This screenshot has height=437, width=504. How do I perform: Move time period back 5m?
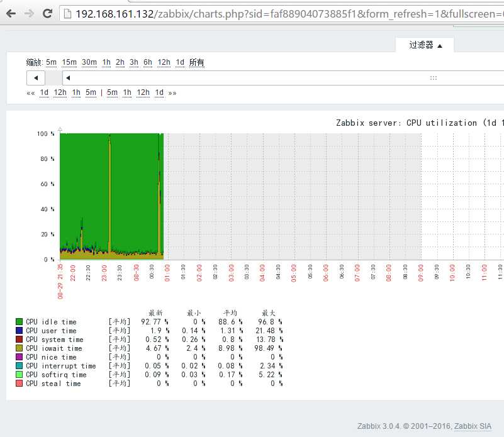coord(91,93)
